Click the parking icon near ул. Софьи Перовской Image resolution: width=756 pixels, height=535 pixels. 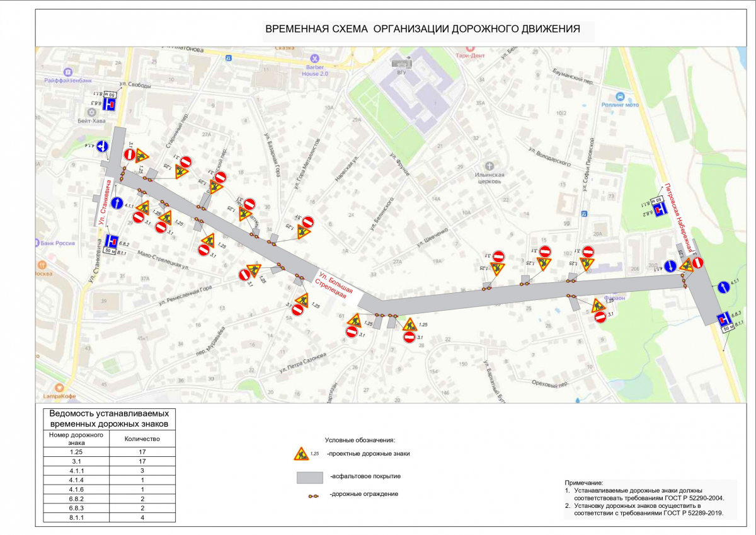point(585,213)
